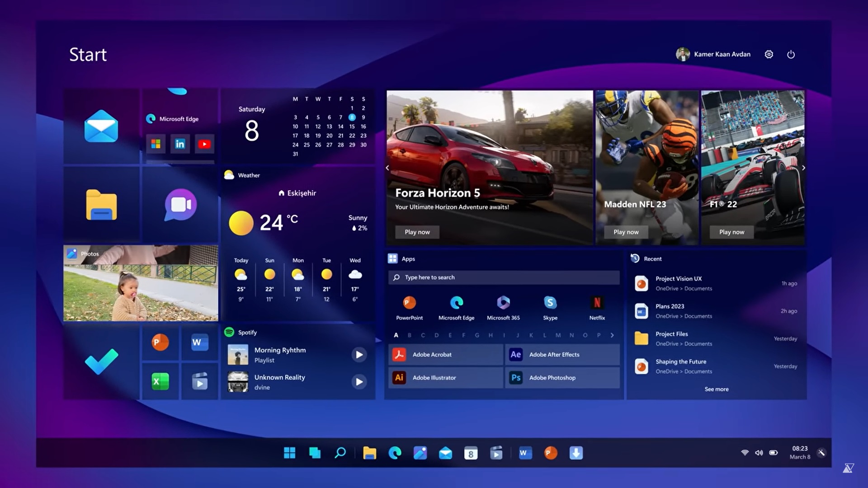This screenshot has width=868, height=488.
Task: Show previous games with the left arrow
Action: (387, 168)
